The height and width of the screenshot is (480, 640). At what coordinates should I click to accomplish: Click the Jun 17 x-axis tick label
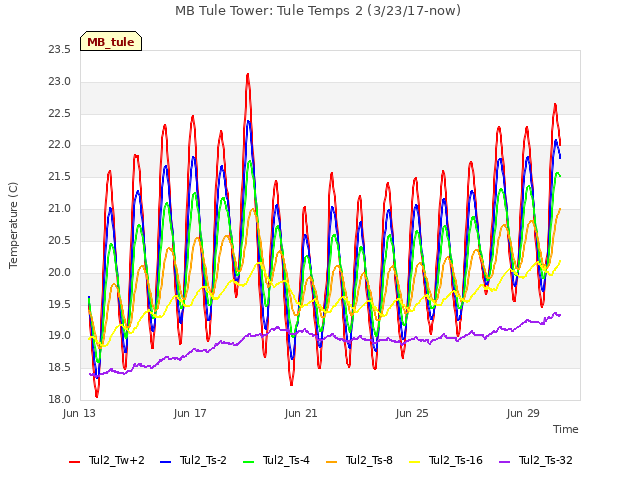click(x=190, y=413)
